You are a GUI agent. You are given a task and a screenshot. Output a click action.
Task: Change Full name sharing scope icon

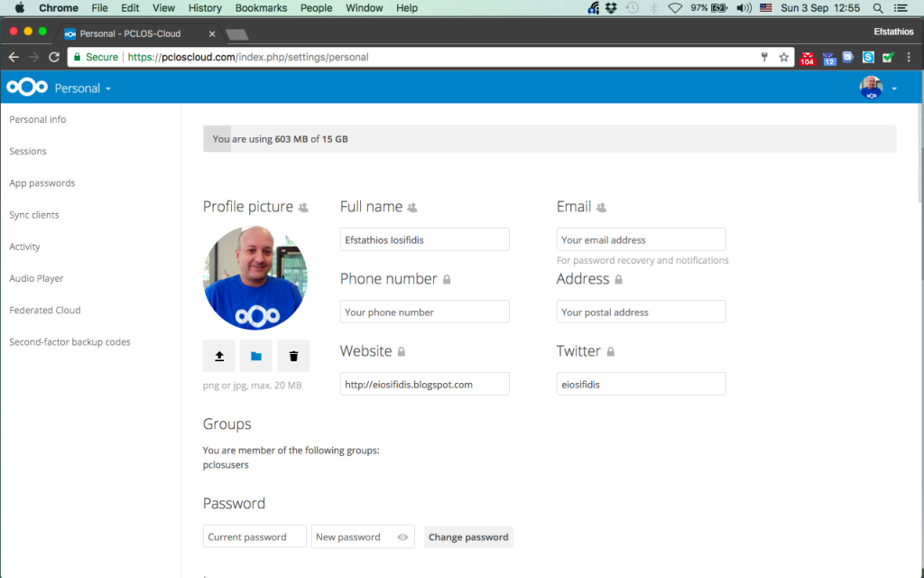[412, 208]
